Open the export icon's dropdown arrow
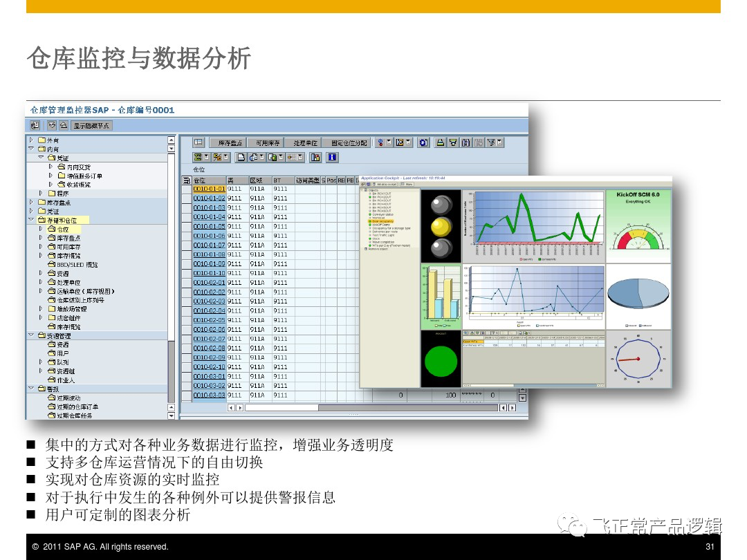 click(282, 157)
